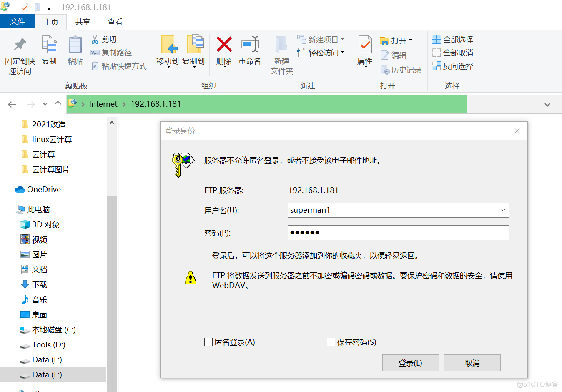Open the username dropdown arrow
The width and height of the screenshot is (562, 392).
[503, 210]
